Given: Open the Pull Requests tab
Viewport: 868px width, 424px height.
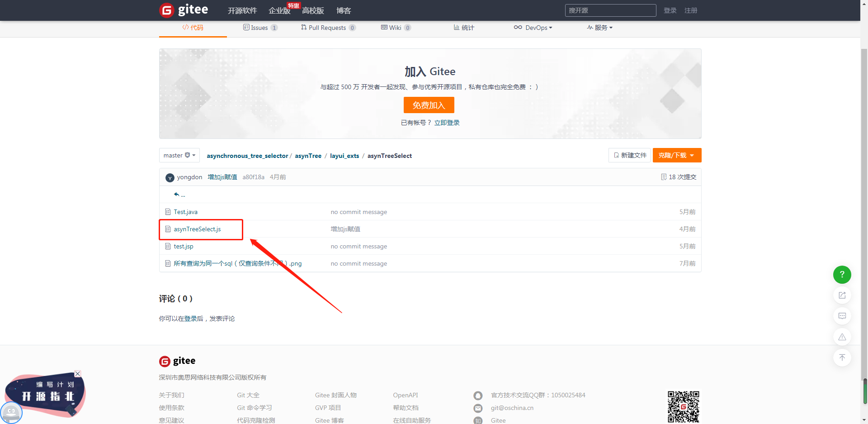Looking at the screenshot, I should click(x=329, y=28).
